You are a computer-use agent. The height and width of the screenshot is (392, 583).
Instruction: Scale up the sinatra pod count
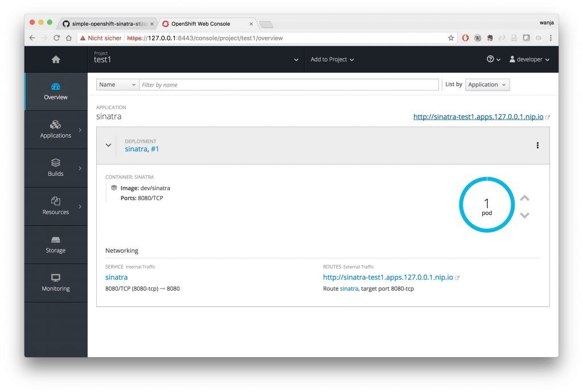(524, 198)
